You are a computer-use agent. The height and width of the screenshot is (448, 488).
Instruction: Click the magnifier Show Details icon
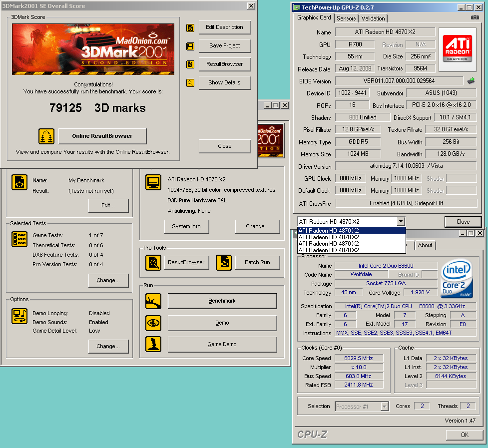pos(190,83)
